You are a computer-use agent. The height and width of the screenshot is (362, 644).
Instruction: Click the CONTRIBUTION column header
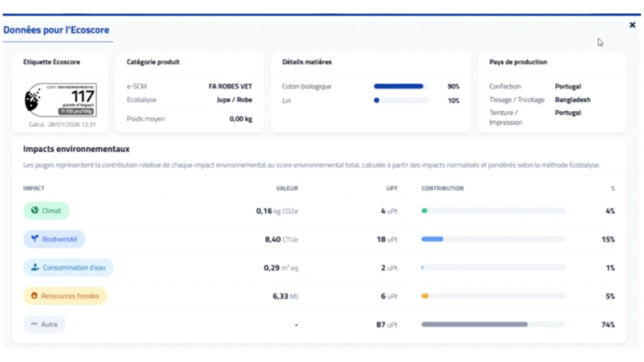click(x=442, y=189)
